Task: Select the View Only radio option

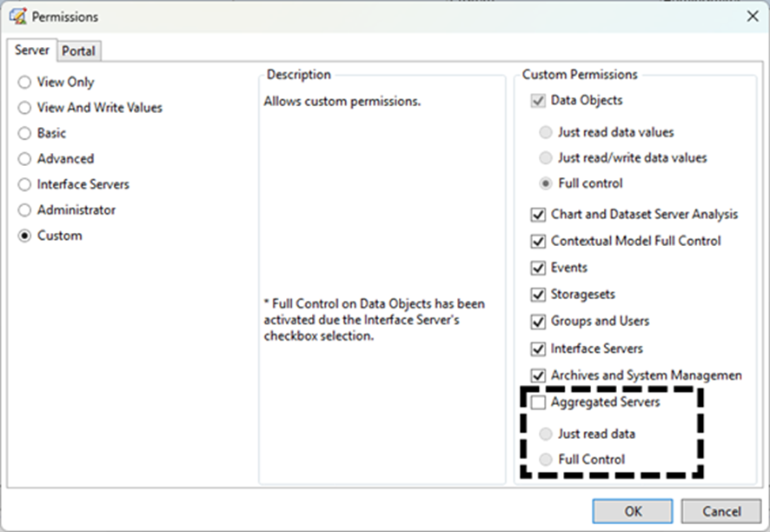Action: click(x=24, y=83)
